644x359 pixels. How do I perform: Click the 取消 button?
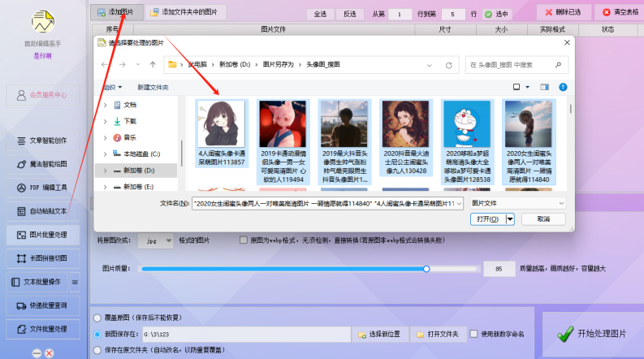point(543,219)
